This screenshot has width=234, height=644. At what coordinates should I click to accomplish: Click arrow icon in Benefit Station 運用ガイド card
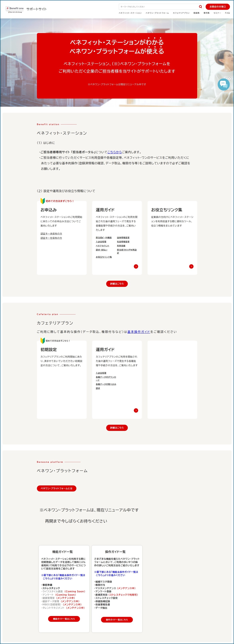pyautogui.click(x=136, y=266)
